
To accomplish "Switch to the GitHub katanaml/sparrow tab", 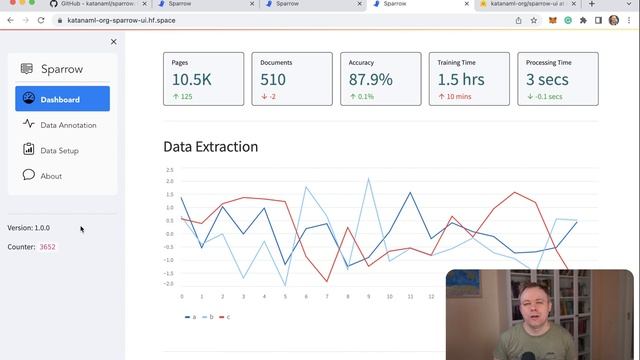I will 97,4.
